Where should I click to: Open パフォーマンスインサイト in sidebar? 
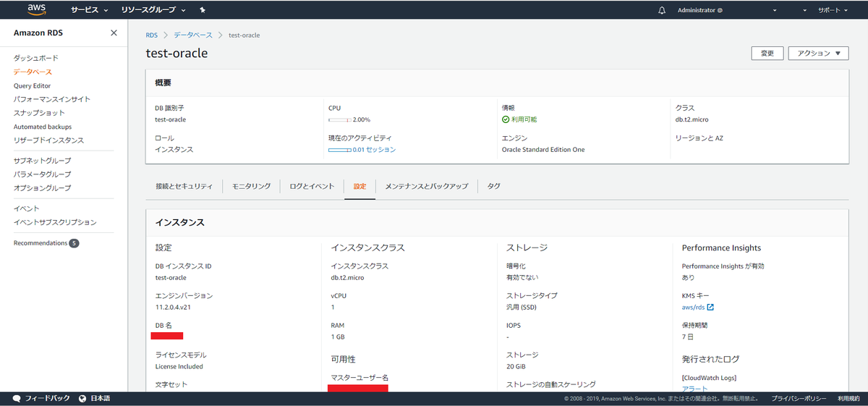52,99
